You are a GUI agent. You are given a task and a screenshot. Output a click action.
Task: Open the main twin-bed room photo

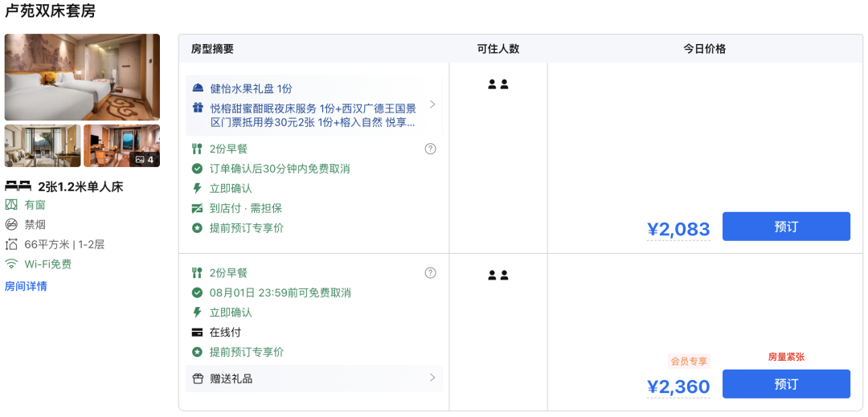tap(82, 77)
